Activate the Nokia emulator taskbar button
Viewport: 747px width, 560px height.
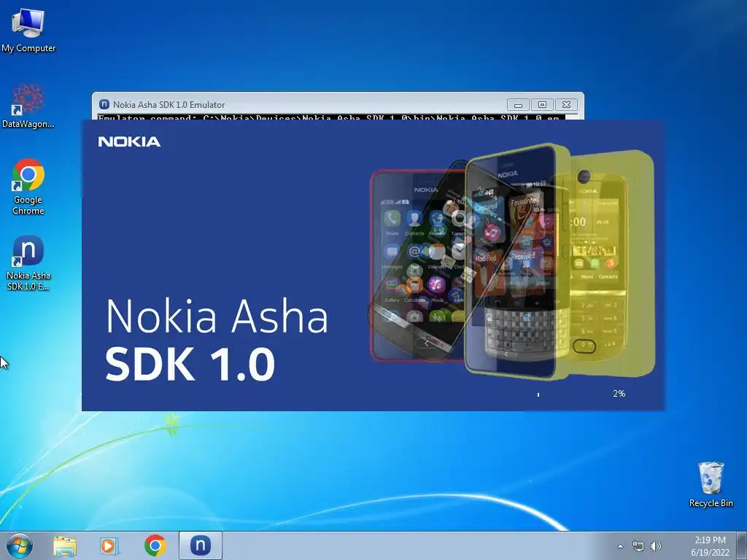(201, 545)
